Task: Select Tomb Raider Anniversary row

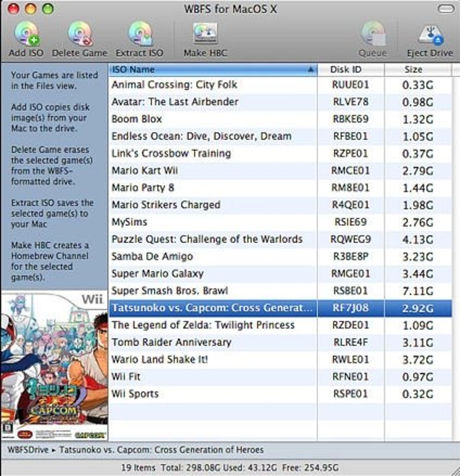Action: coord(280,343)
